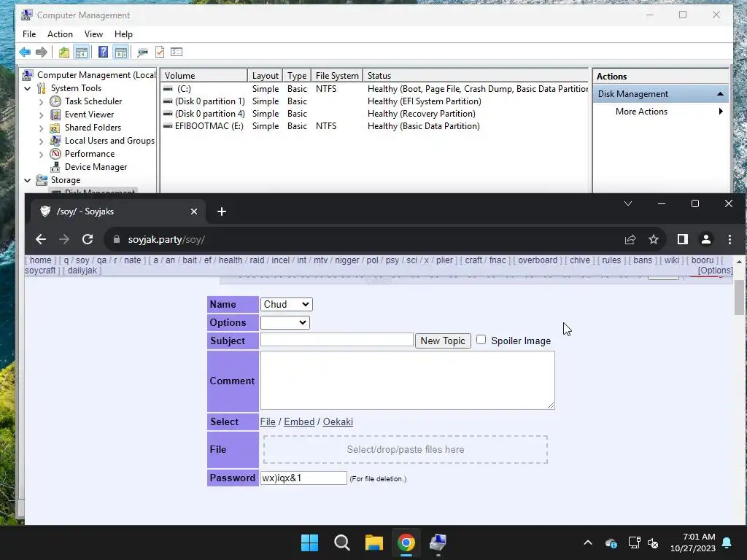Click Computer Management icon on taskbar
The width and height of the screenshot is (747, 560).
point(438,542)
